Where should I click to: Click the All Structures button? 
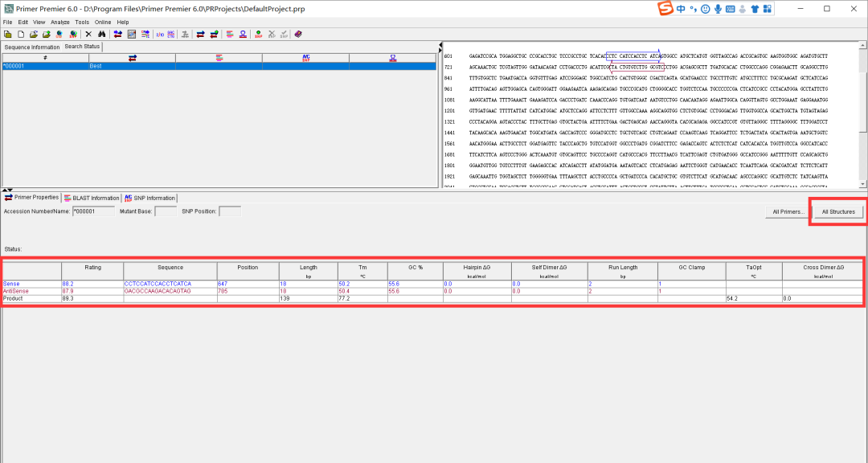(838, 211)
